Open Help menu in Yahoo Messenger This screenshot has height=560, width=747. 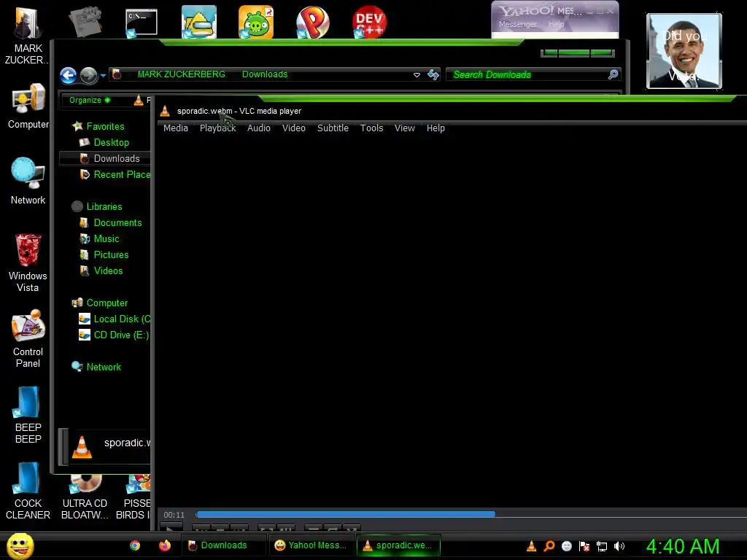click(x=556, y=24)
